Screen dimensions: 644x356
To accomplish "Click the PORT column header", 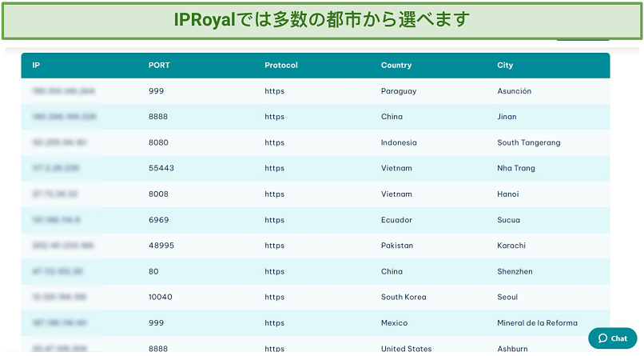I will click(x=159, y=65).
